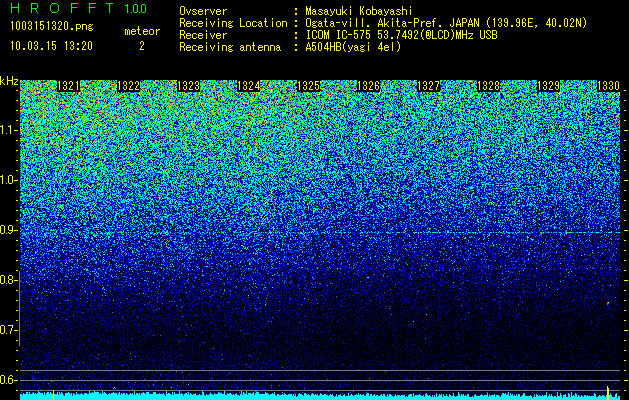Viewport: 629px width, 400px height.
Task: Click the meteor count label
Action: (x=142, y=31)
